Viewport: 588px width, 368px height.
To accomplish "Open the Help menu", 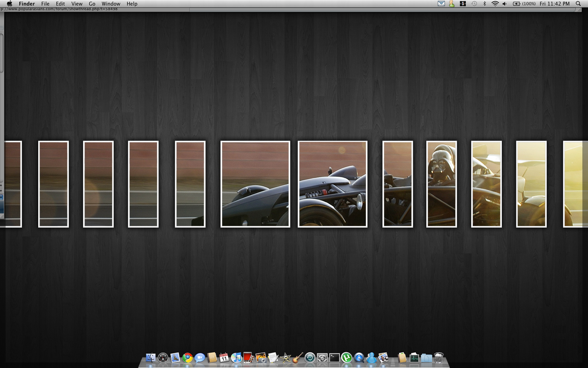I will coord(132,4).
